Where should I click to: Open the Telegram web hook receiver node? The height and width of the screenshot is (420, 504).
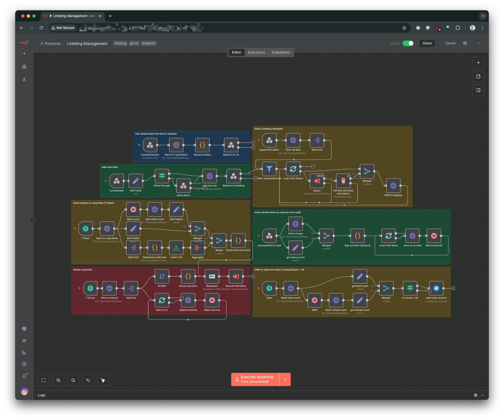(436, 288)
